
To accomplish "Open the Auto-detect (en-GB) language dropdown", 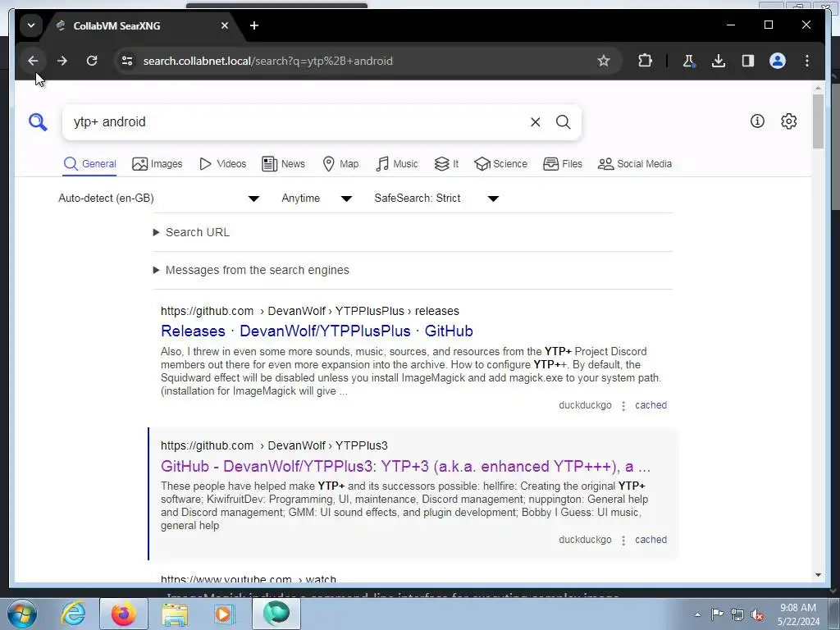I will click(x=159, y=199).
